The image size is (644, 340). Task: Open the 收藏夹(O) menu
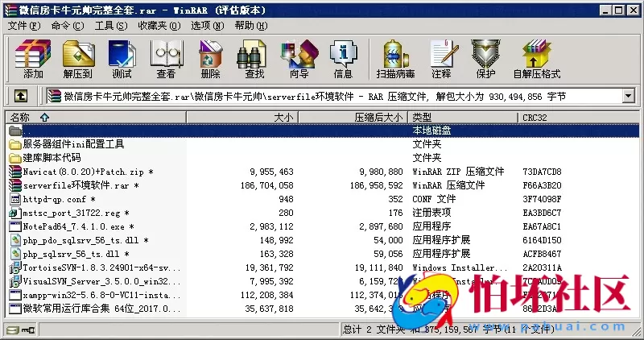pyautogui.click(x=159, y=26)
